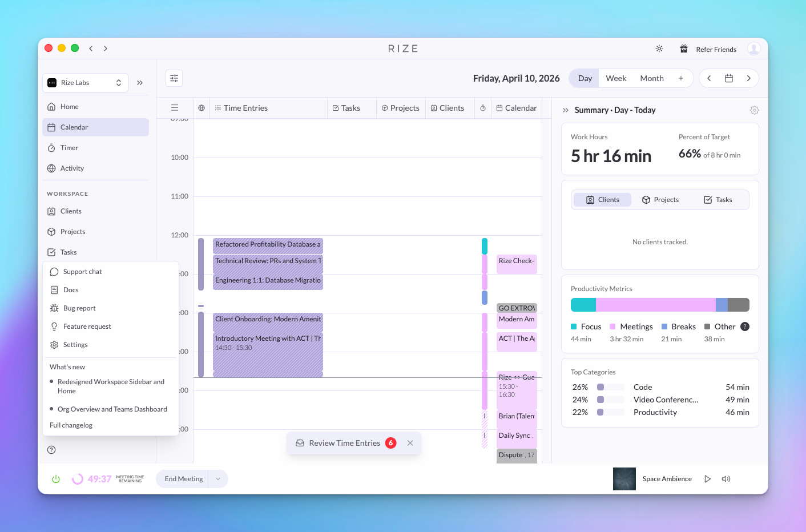Click the help question mark icon

pos(51,449)
